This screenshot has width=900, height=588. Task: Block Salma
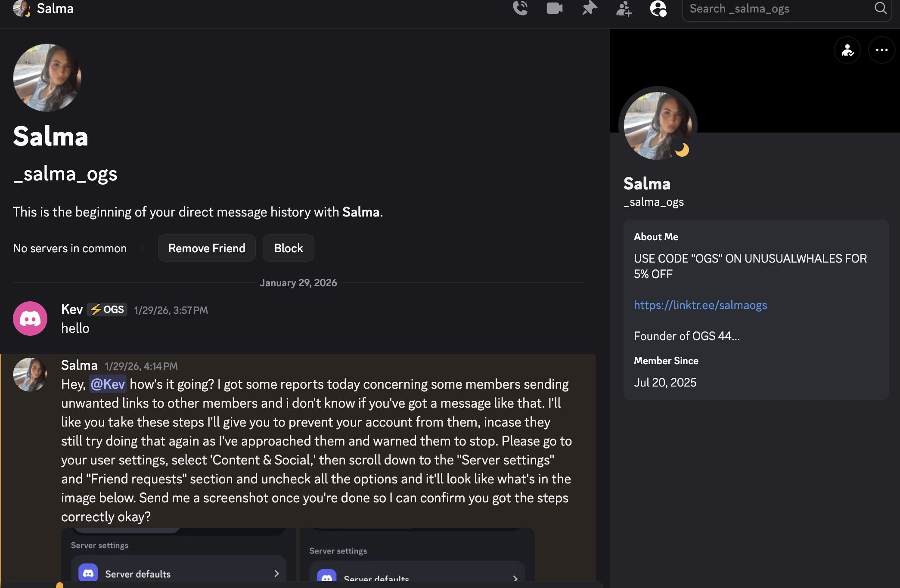coord(288,248)
